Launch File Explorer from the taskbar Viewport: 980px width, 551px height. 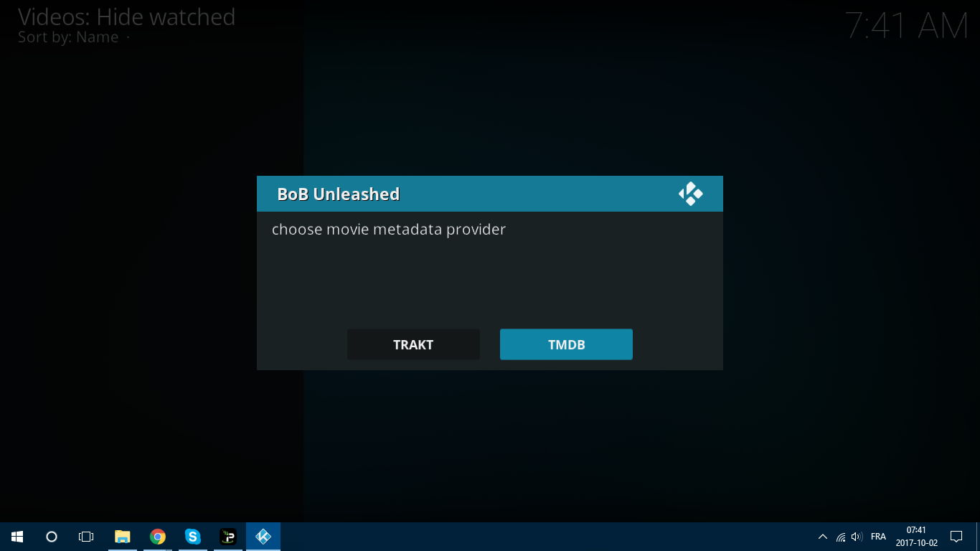pos(123,537)
